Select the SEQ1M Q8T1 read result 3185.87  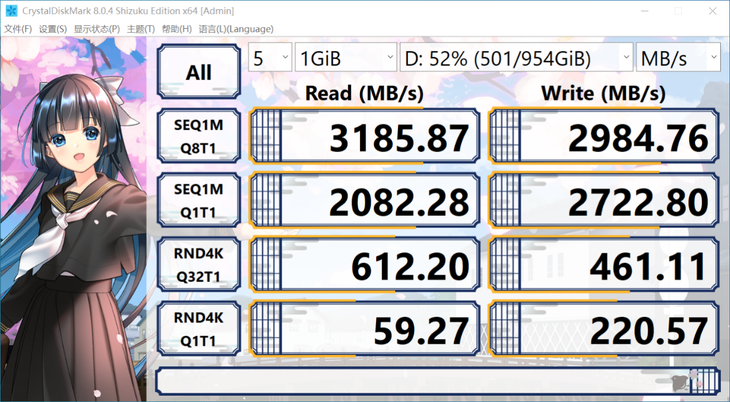[365, 136]
